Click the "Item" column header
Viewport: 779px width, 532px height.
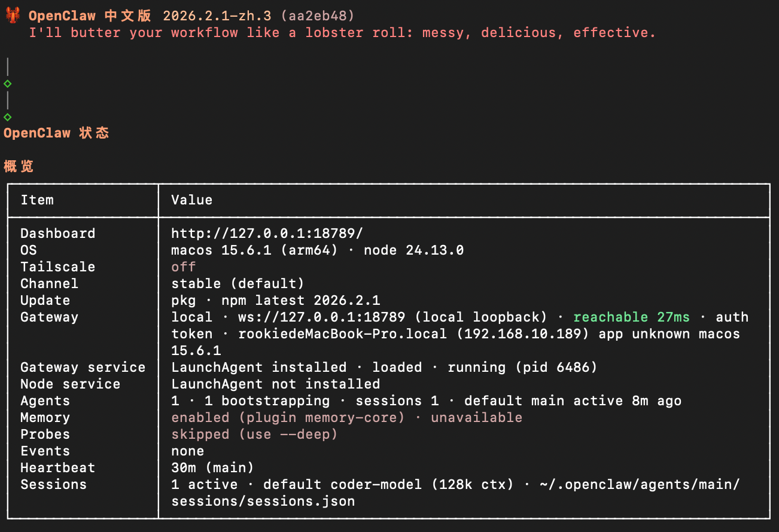pyautogui.click(x=37, y=200)
